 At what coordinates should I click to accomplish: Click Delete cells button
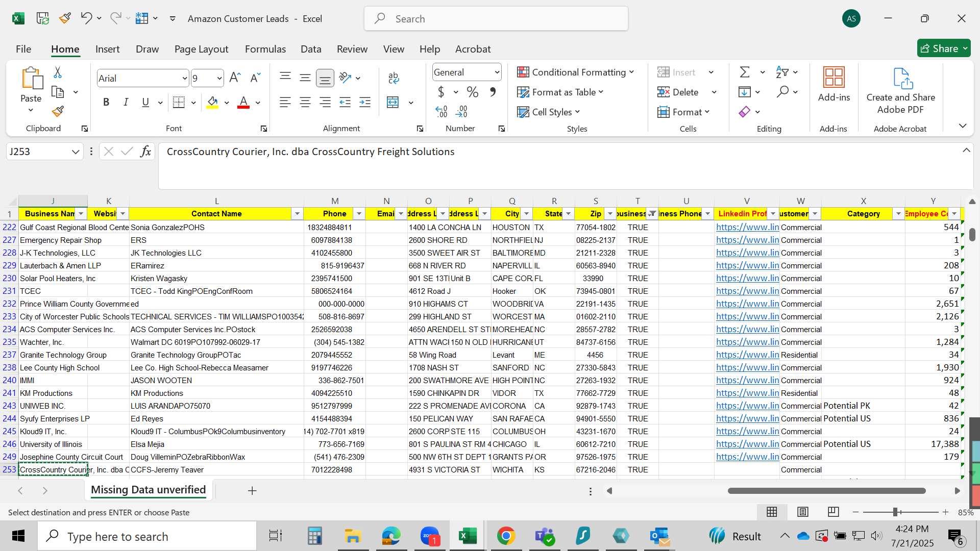coord(679,92)
